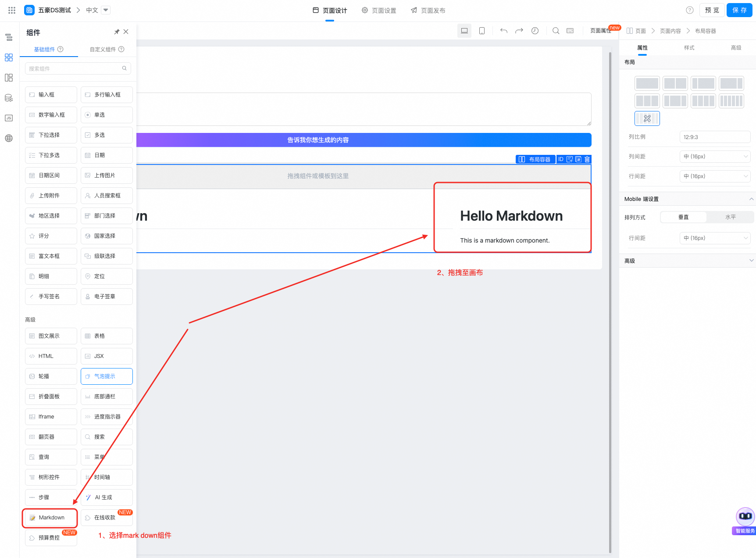
Task: Switch to 自定义组件 tab
Action: (x=107, y=50)
